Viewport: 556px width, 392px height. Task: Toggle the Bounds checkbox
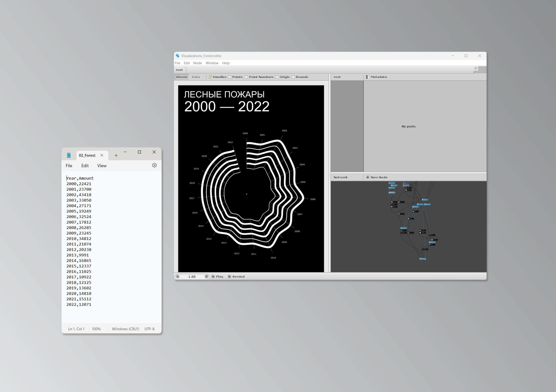pyautogui.click(x=293, y=77)
